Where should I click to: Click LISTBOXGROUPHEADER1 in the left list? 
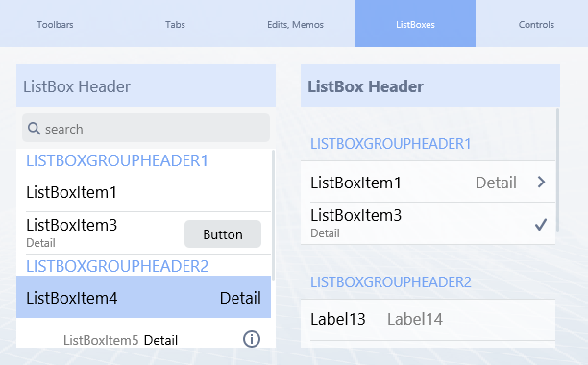[x=116, y=160]
